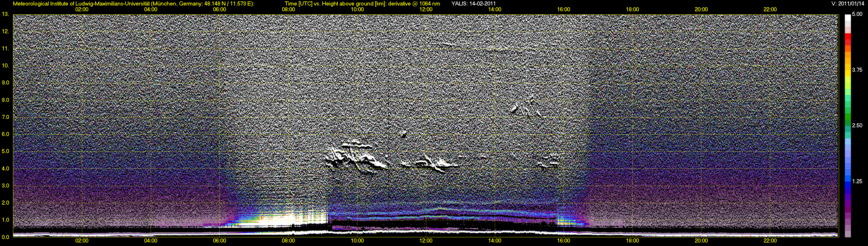Click the 5.0 height axis label
This screenshot has width=868, height=246.
(x=5, y=151)
